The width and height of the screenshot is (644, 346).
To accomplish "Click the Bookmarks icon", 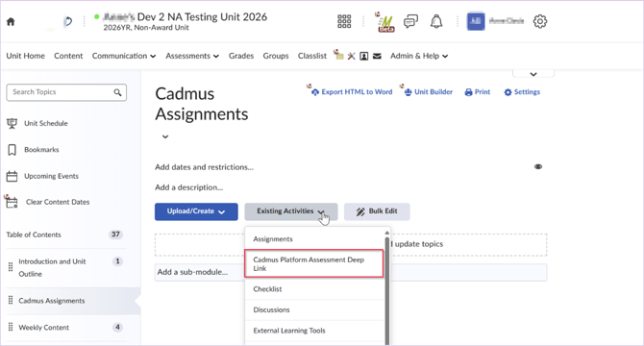I will (x=12, y=150).
